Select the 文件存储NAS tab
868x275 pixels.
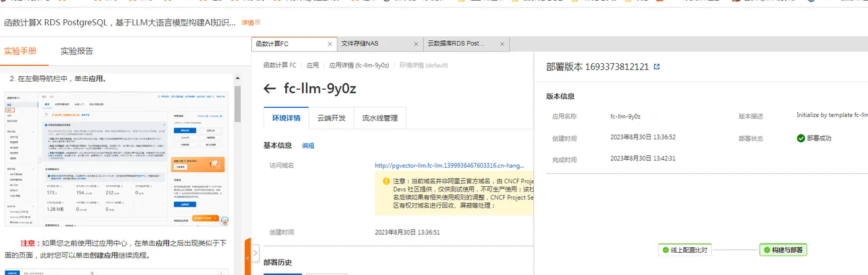360,44
